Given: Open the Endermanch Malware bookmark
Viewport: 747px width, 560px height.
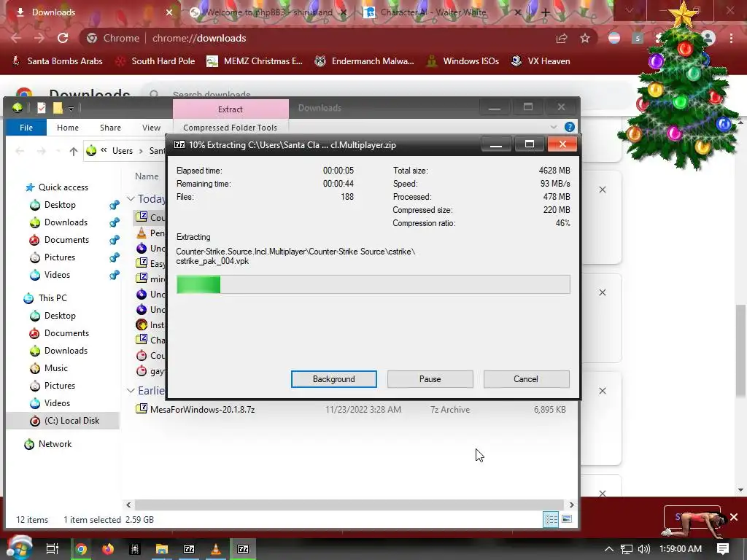Looking at the screenshot, I should (364, 61).
